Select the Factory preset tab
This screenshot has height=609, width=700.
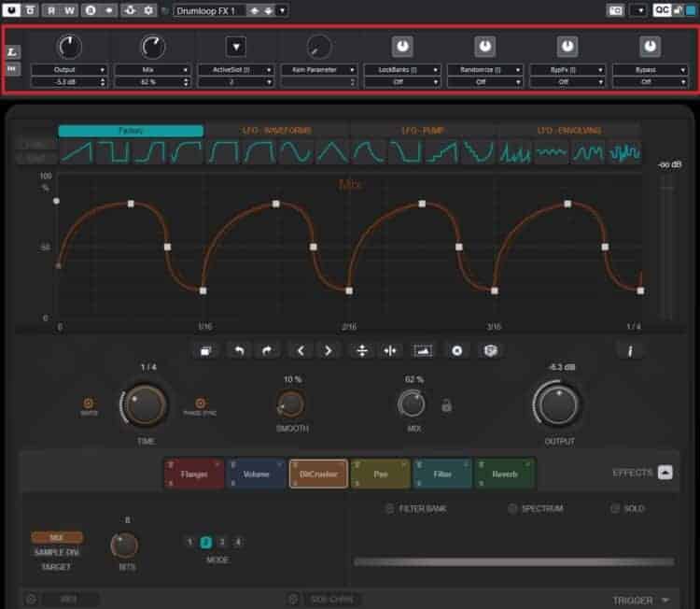[131, 131]
